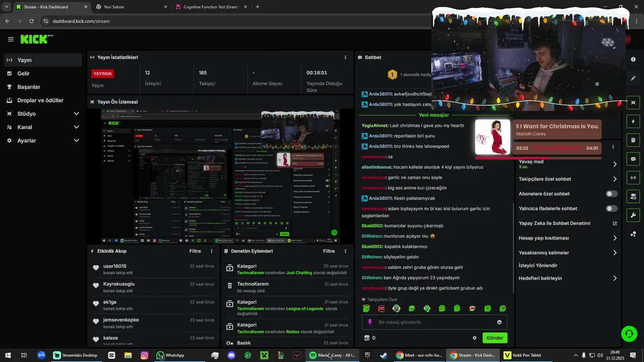Click the browser address bar
Screen dimensions: 644x362
pyautogui.click(x=236, y=21)
